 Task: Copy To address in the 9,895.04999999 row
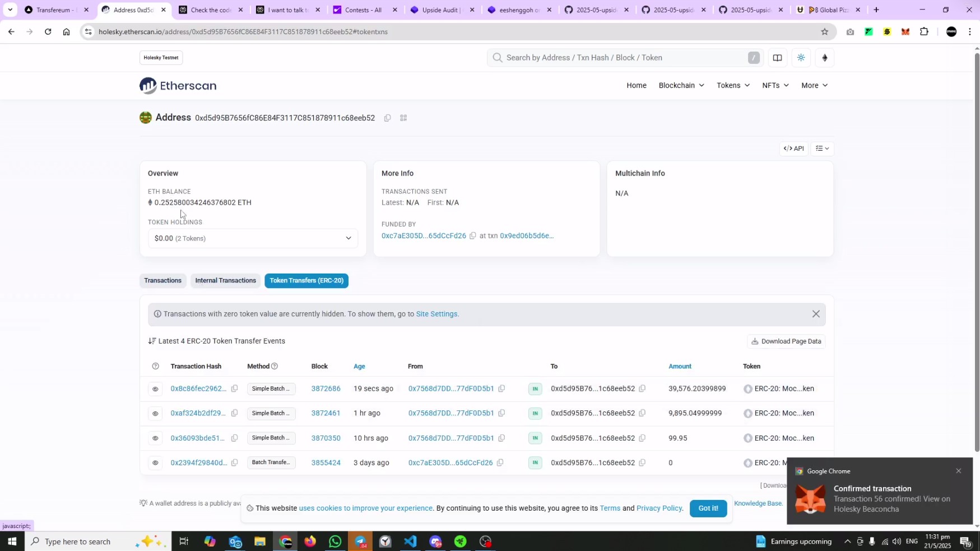point(642,413)
